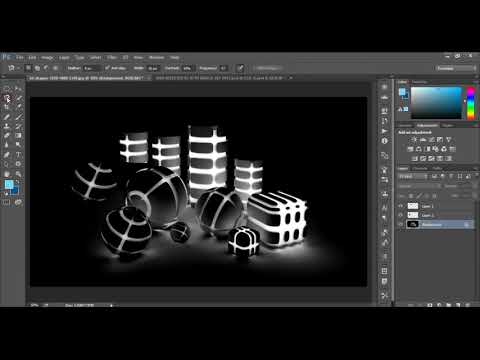This screenshot has height=360, width=480.
Task: Select the Quick Selection tool
Action: (18, 98)
